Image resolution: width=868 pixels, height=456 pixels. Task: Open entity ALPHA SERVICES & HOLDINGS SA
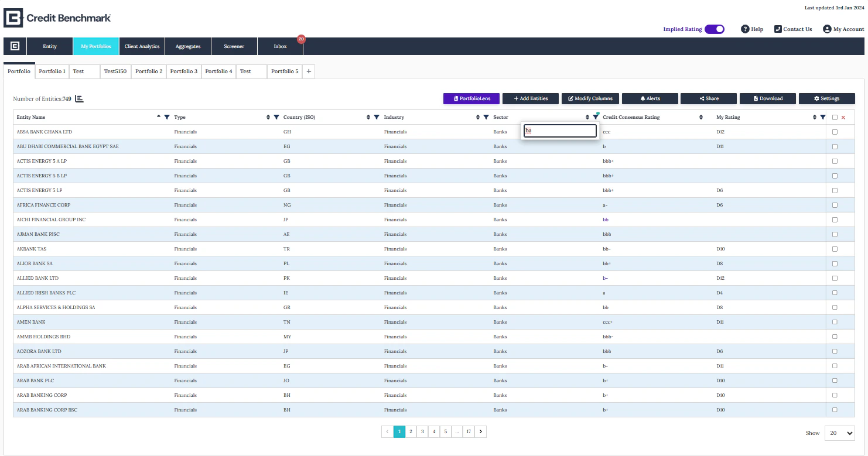[56, 307]
